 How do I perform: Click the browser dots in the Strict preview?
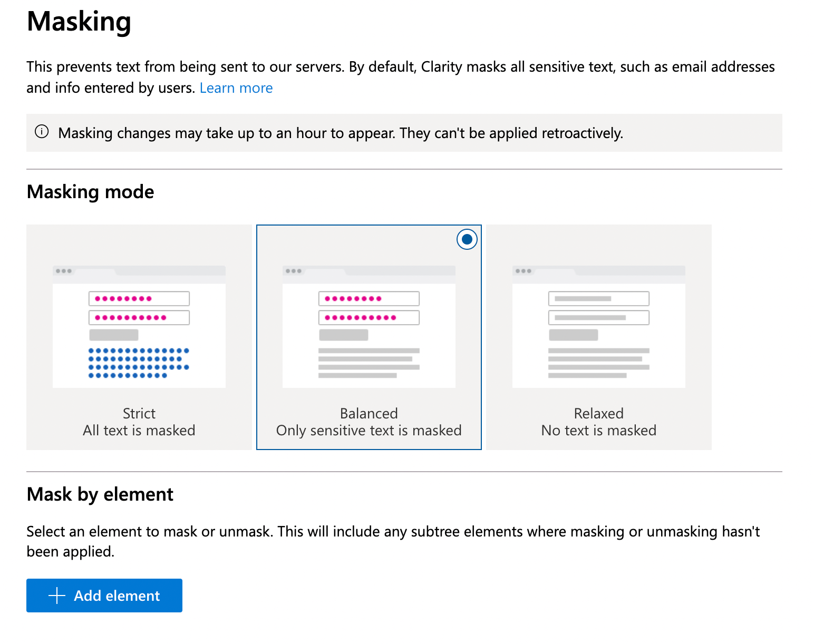coord(64,270)
